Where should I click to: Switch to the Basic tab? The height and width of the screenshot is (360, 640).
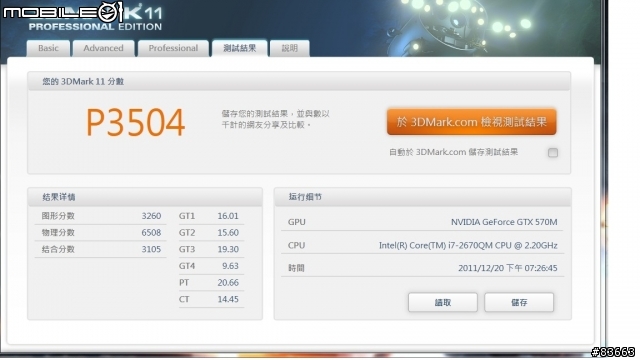[x=48, y=48]
